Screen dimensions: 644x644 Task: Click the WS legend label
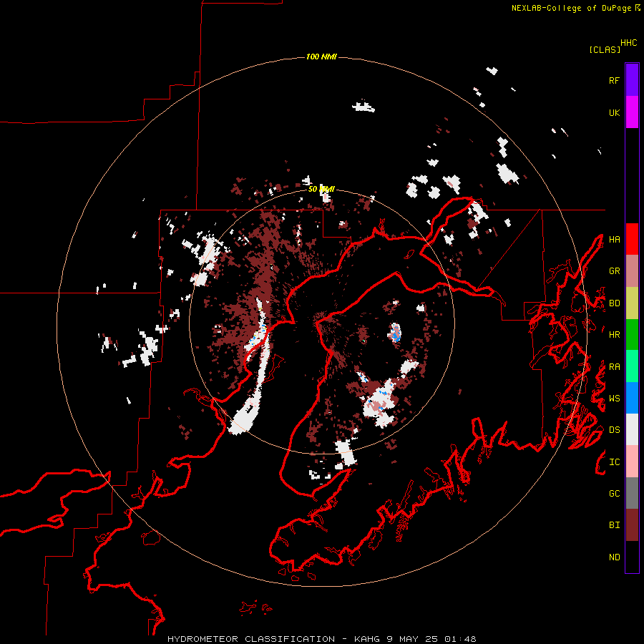pos(614,399)
